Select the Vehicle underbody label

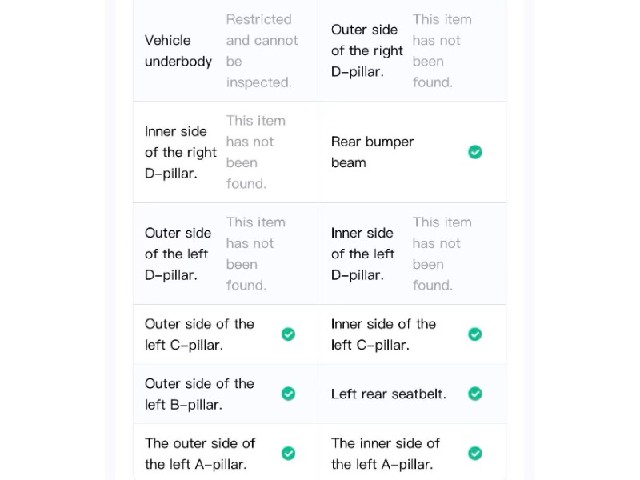(178, 51)
